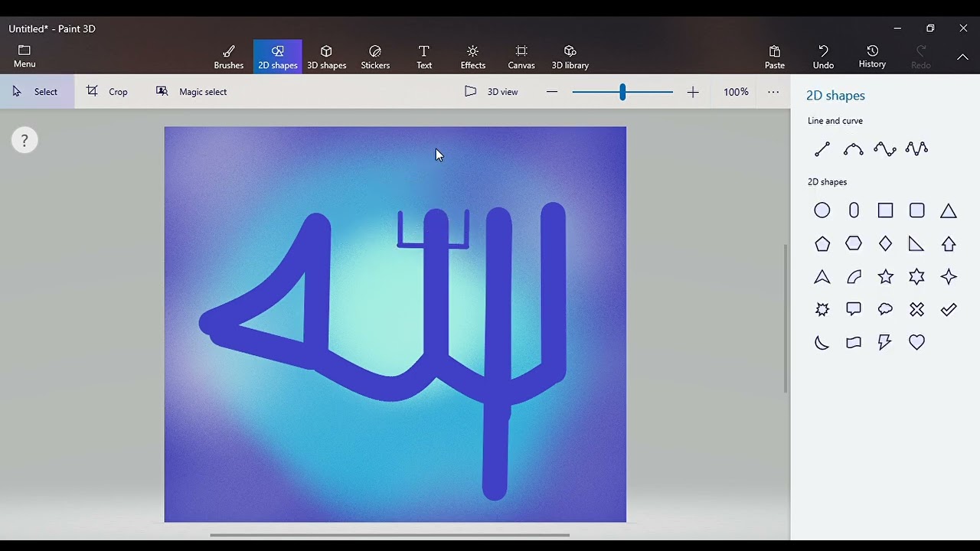Select the straight Line tool
The width and height of the screenshot is (980, 551).
coord(822,148)
